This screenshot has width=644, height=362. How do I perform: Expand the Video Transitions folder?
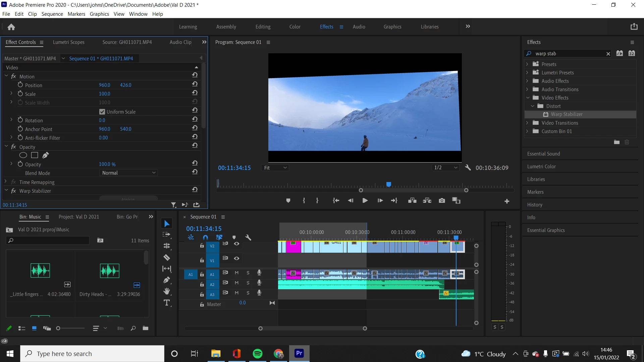527,123
